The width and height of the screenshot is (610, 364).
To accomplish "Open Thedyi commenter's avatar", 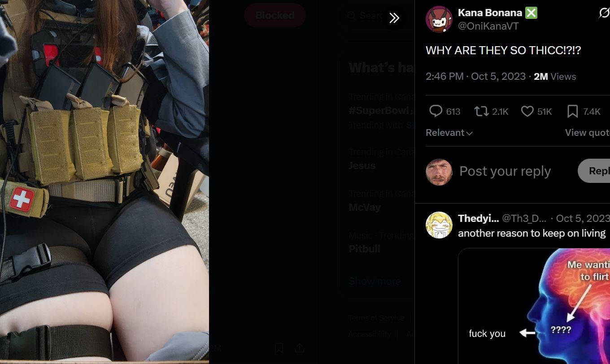I will click(439, 225).
